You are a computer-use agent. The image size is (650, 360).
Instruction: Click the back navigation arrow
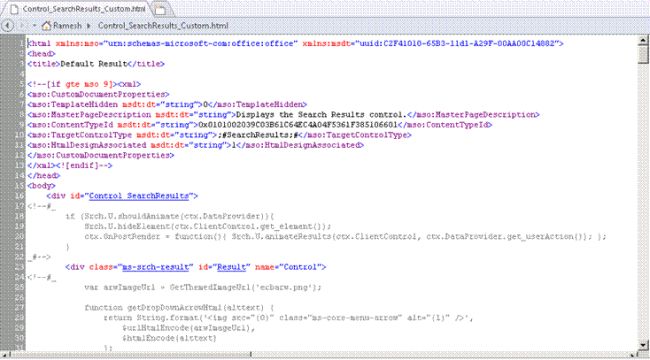[x=7, y=26]
